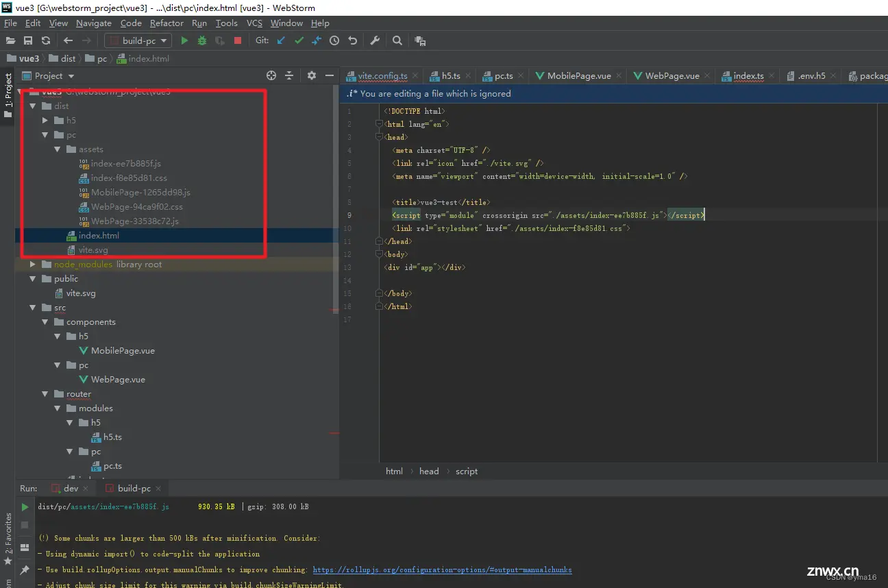Viewport: 888px width, 588px height.
Task: Collapse the router folder
Action: click(45, 394)
